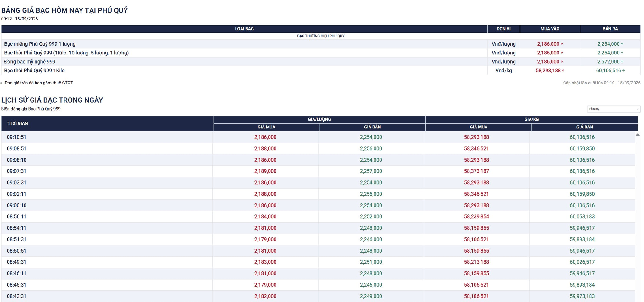The height and width of the screenshot is (302, 644).
Task: Click the 58,213,188 per-kg buy price
Action: pos(476,262)
